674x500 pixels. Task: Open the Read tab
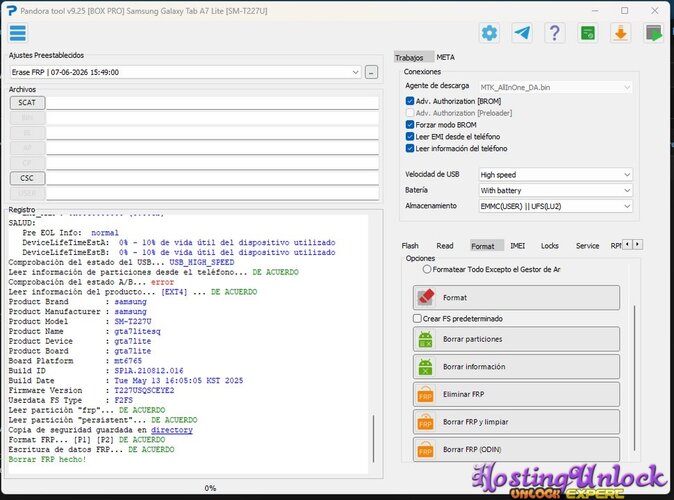[x=444, y=245]
